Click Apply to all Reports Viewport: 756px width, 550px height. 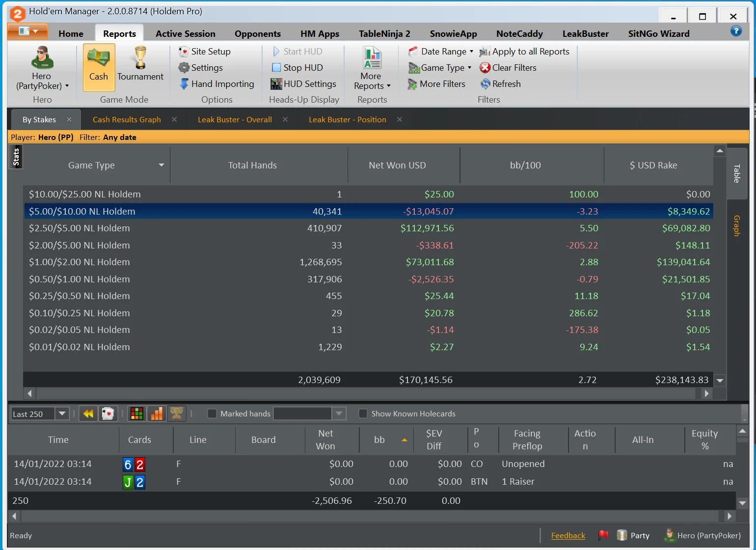coord(524,52)
